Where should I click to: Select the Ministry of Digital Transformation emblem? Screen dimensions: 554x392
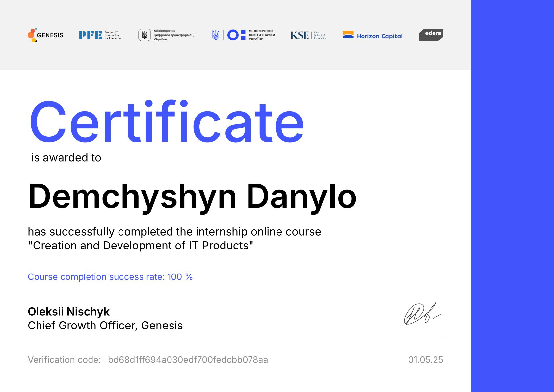tap(145, 35)
